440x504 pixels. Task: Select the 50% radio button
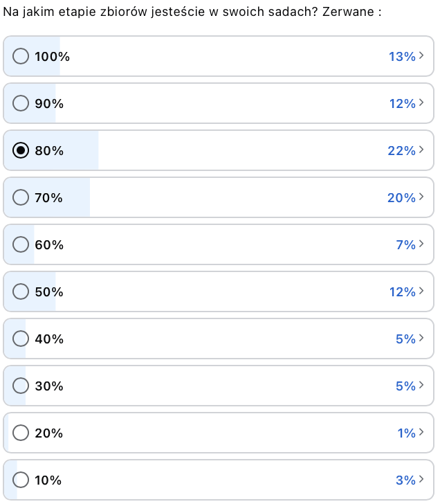[x=21, y=291]
